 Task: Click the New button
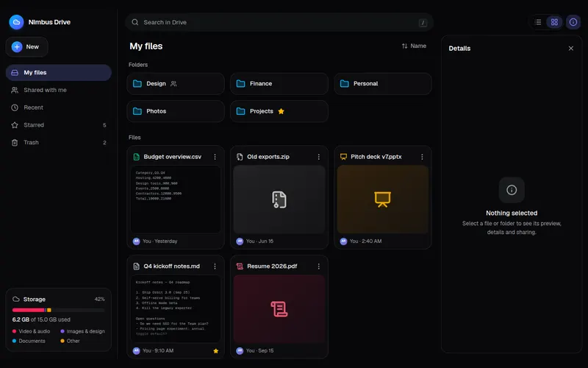coord(26,47)
